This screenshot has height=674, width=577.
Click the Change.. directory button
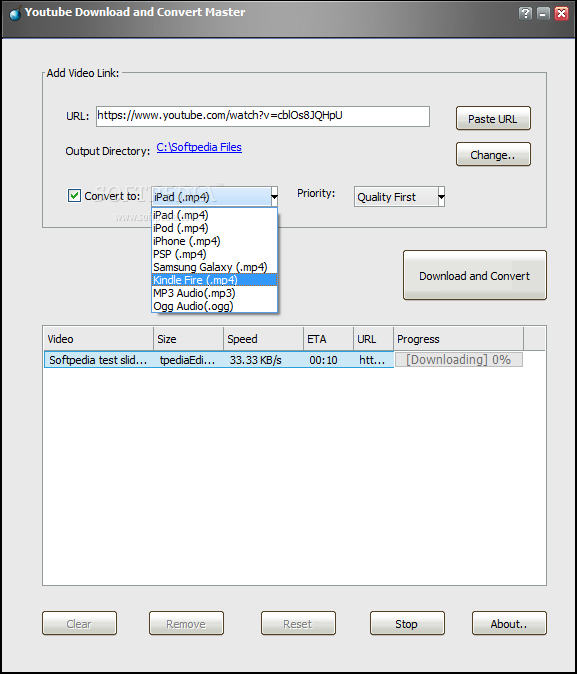(x=493, y=154)
